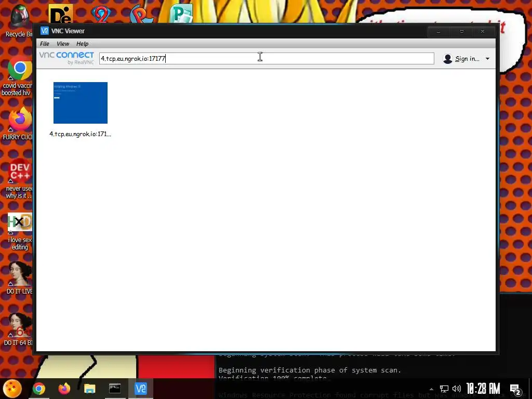Open the Recycle Bin desktop icon

coord(19,21)
